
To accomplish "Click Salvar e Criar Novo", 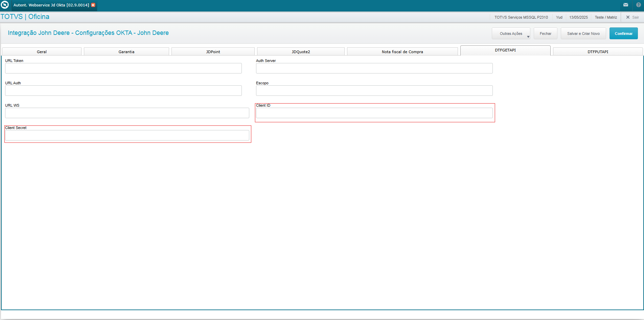I will (x=583, y=34).
